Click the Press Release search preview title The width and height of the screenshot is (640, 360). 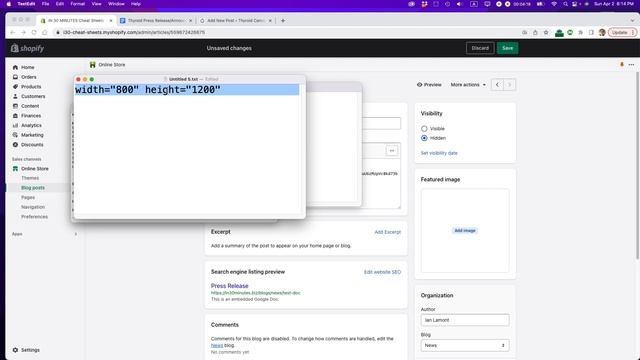[x=229, y=286]
